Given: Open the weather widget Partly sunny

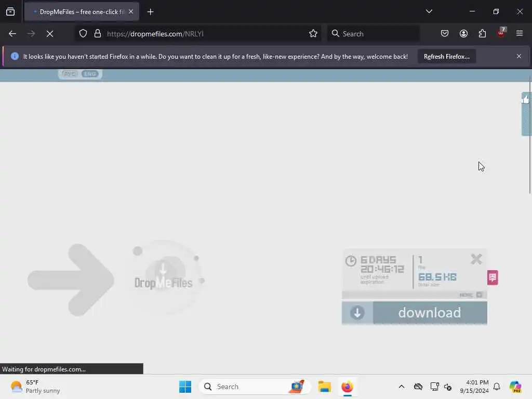Looking at the screenshot, I should 35,387.
